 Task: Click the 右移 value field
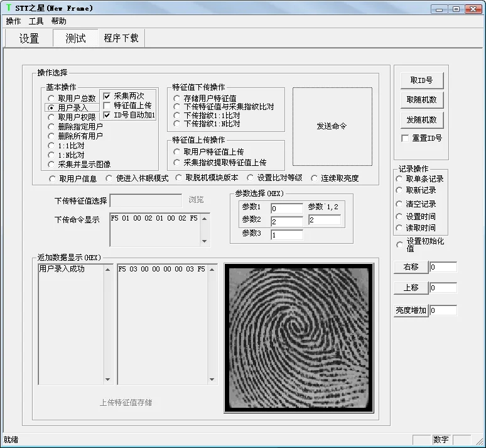[x=443, y=267]
